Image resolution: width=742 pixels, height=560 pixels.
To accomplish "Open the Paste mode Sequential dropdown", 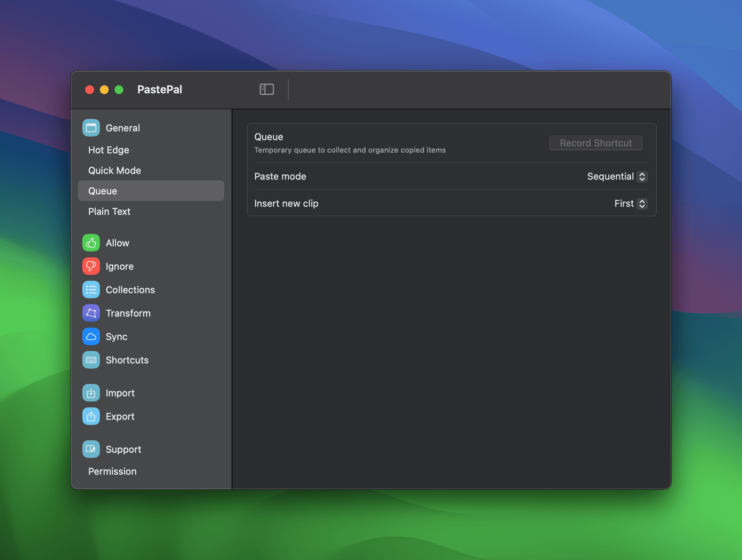I will (617, 176).
